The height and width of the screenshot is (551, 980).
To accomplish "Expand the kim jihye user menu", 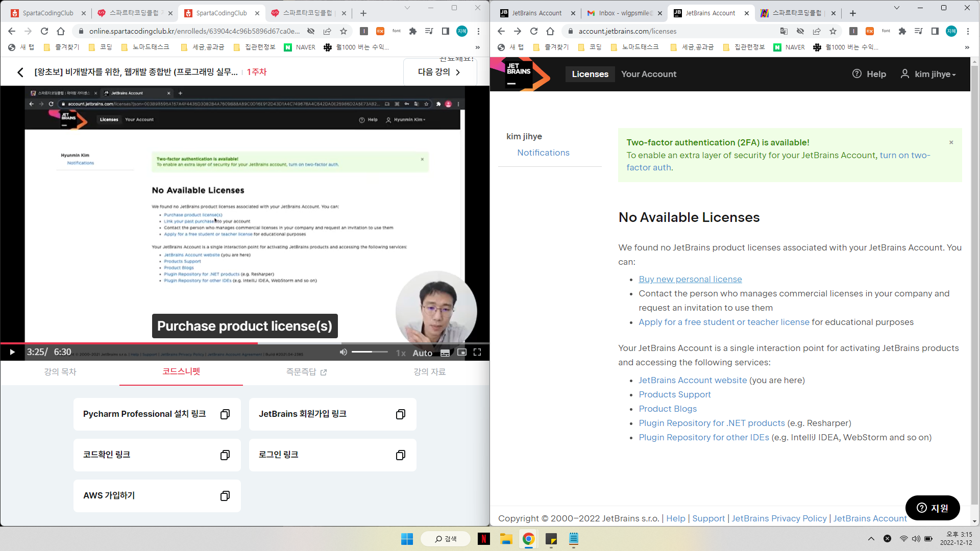I will click(x=928, y=74).
